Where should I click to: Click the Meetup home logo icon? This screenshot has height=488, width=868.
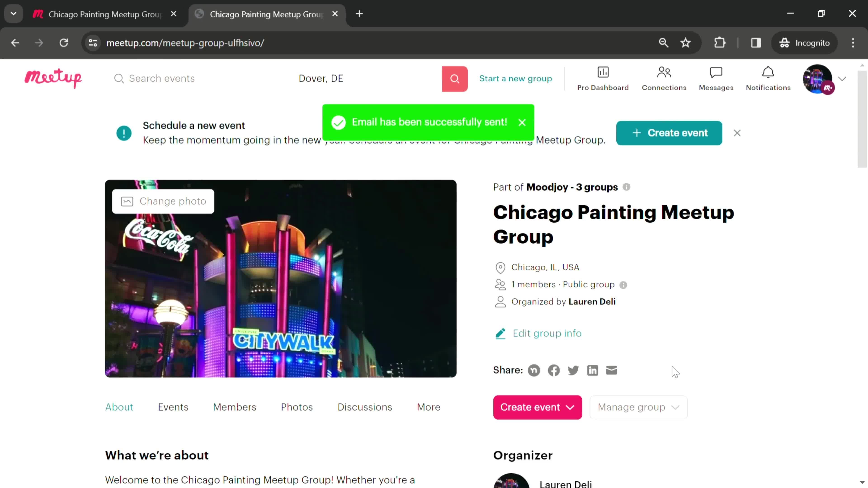tap(53, 77)
